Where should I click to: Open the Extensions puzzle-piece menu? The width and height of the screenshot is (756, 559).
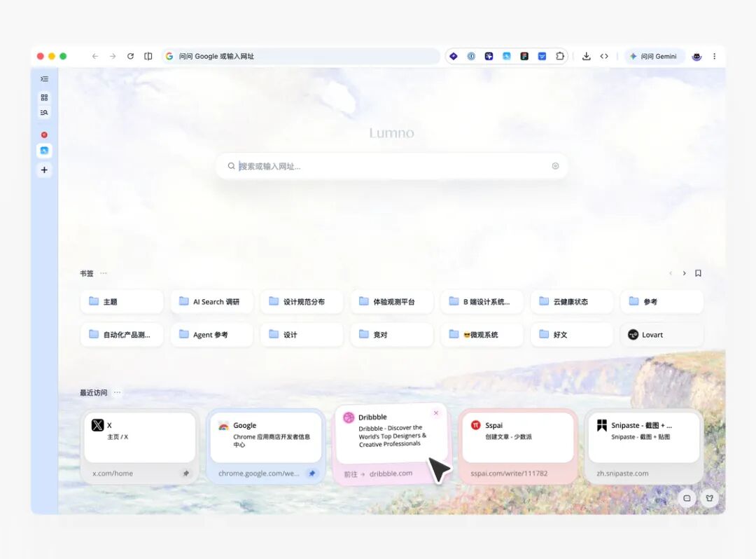coord(560,57)
